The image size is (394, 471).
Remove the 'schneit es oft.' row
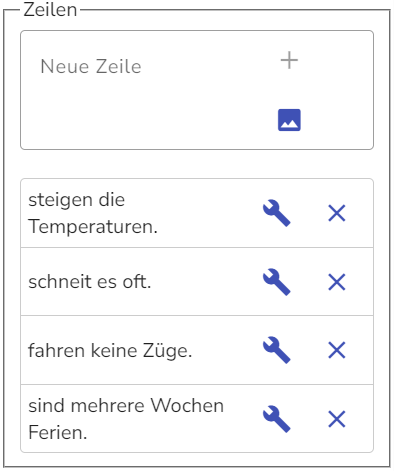pos(337,282)
